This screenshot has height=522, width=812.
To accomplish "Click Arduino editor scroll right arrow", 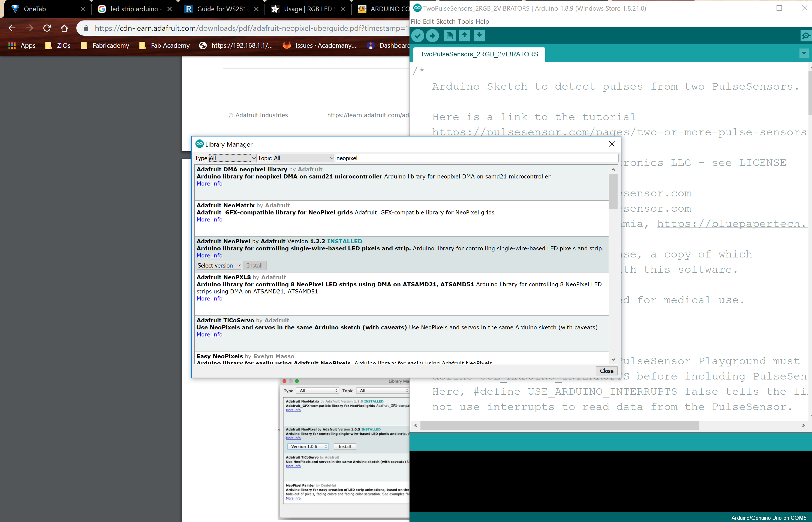I will (x=803, y=425).
